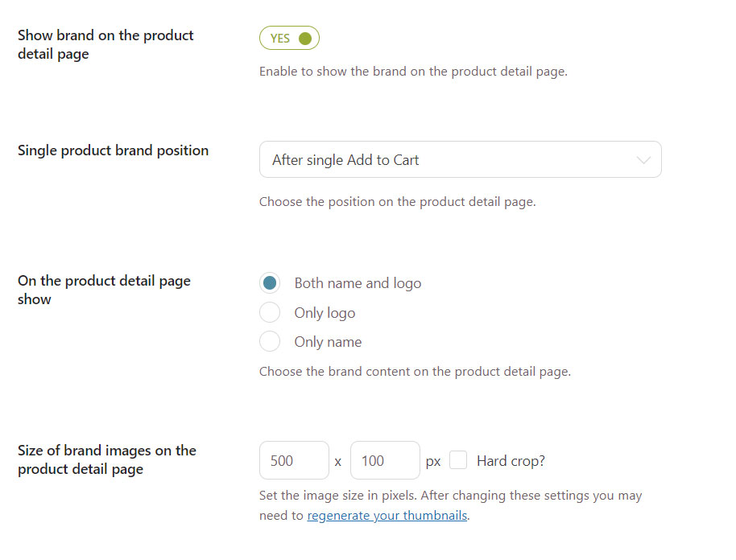This screenshot has width=736, height=560.
Task: Click the 'On the product detail page show' label
Action: click(x=104, y=290)
